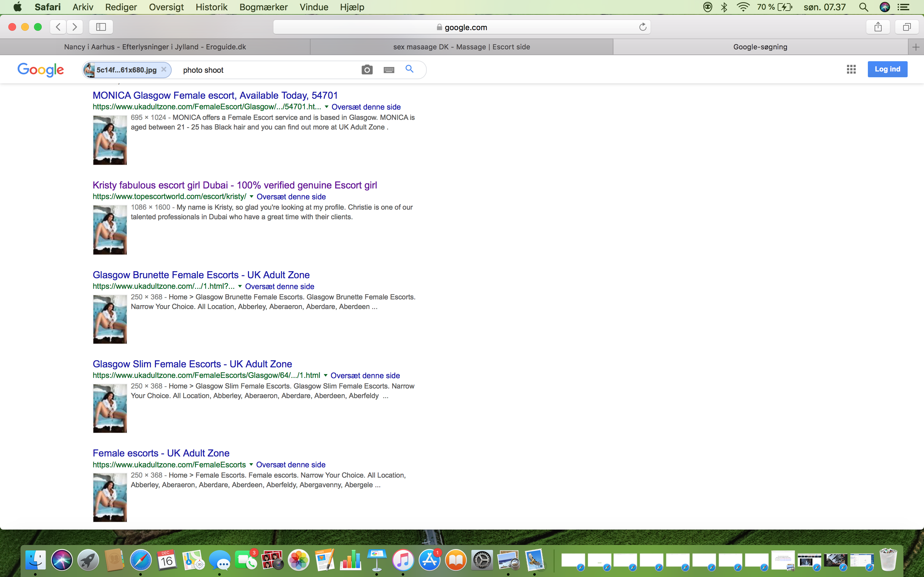Expand dropdown arrow beside the FemaleEscorts URL

click(251, 464)
